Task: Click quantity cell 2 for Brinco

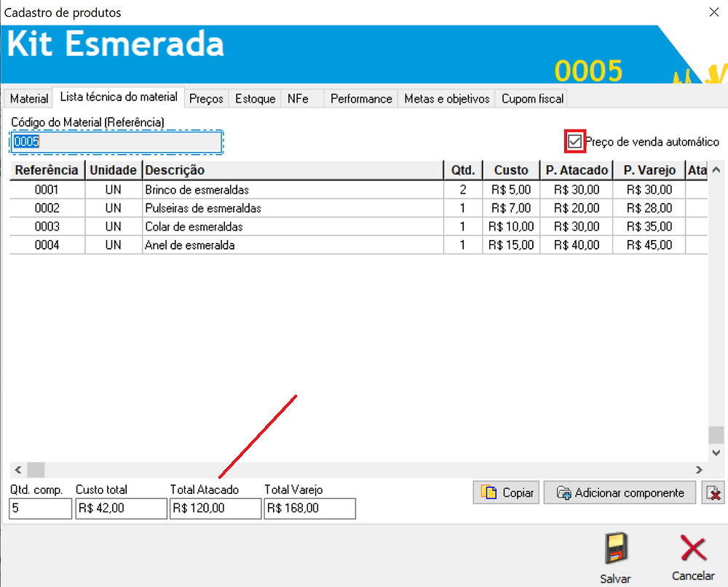Action: tap(463, 190)
